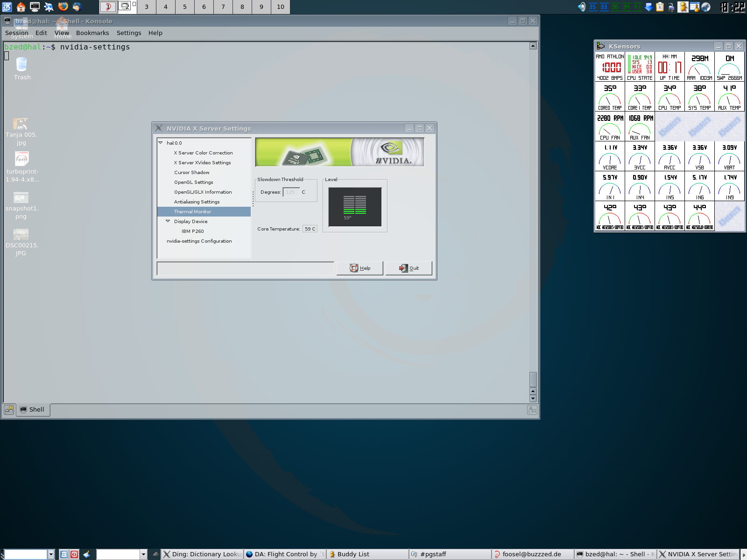The height and width of the screenshot is (560, 747).
Task: Open the Trash desktop icon
Action: point(21,68)
